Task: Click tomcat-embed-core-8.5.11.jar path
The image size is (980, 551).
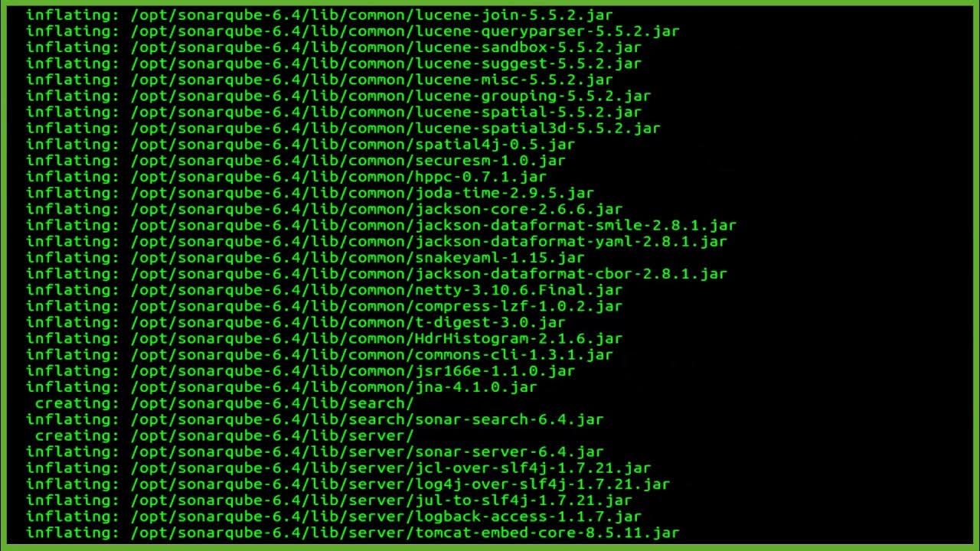Action: [405, 533]
